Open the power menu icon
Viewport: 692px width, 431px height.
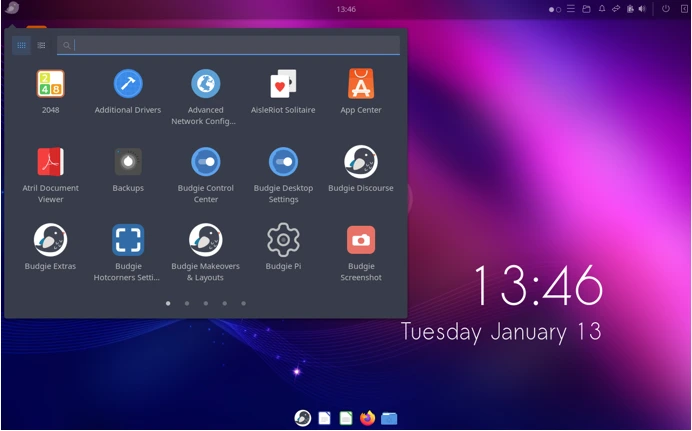pos(666,9)
